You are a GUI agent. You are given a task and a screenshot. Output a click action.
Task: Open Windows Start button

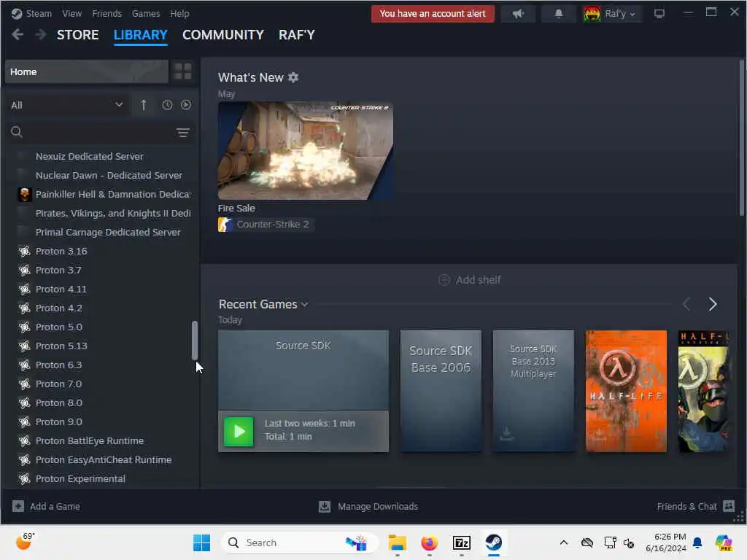pos(201,542)
